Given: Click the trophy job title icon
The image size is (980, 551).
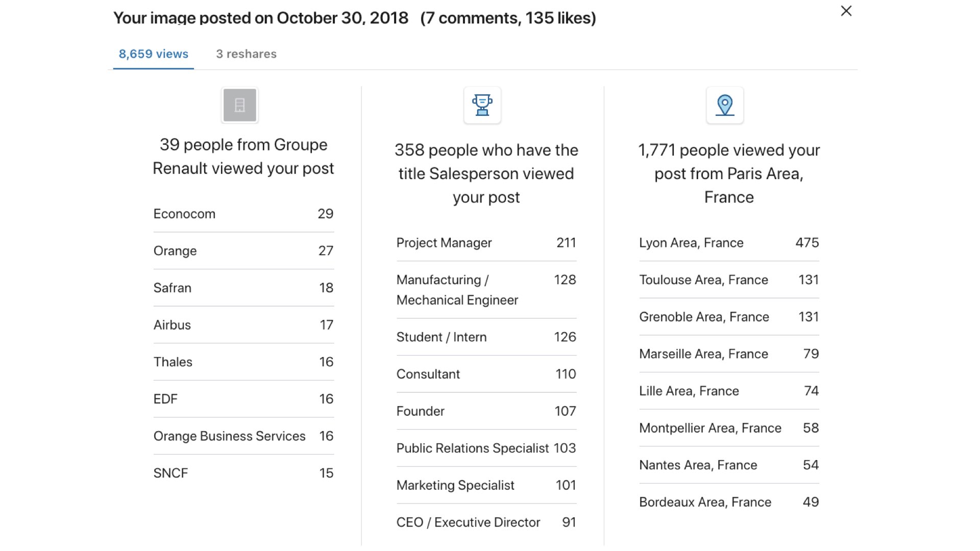Looking at the screenshot, I should click(x=482, y=105).
